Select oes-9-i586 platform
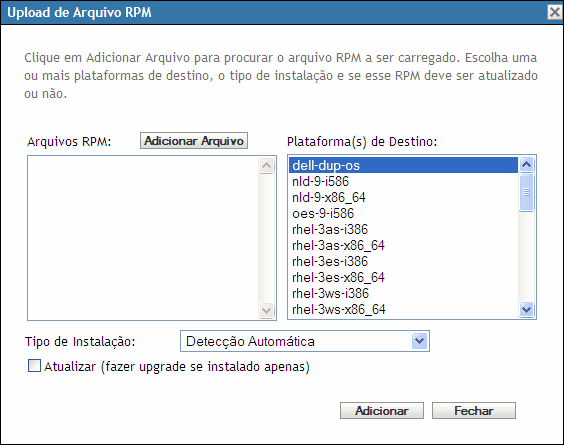This screenshot has width=564, height=445. [403, 213]
